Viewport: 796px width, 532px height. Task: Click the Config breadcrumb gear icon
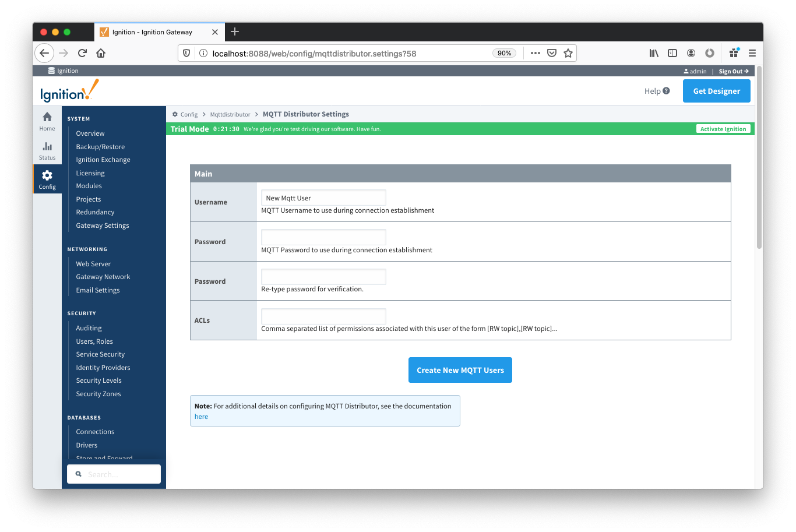175,114
